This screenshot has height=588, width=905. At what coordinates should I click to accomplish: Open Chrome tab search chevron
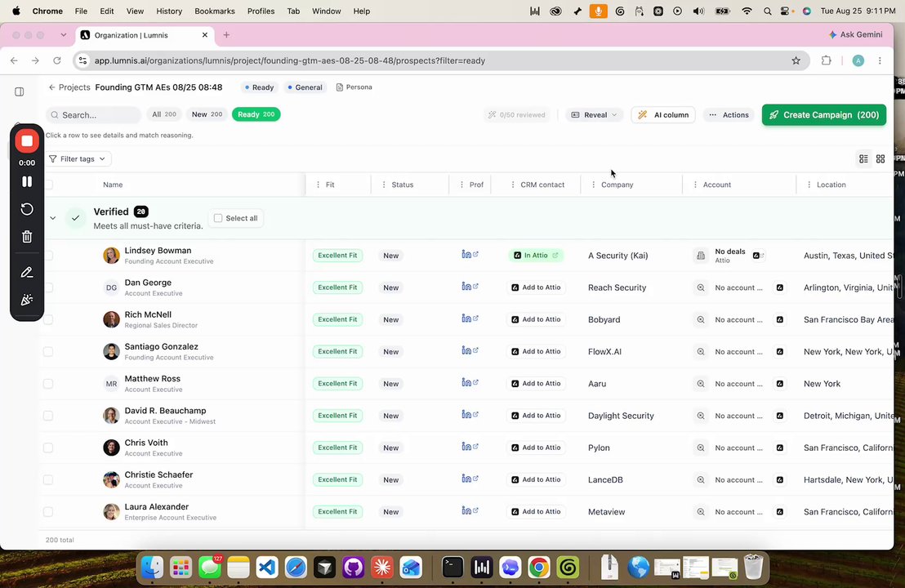coord(63,35)
